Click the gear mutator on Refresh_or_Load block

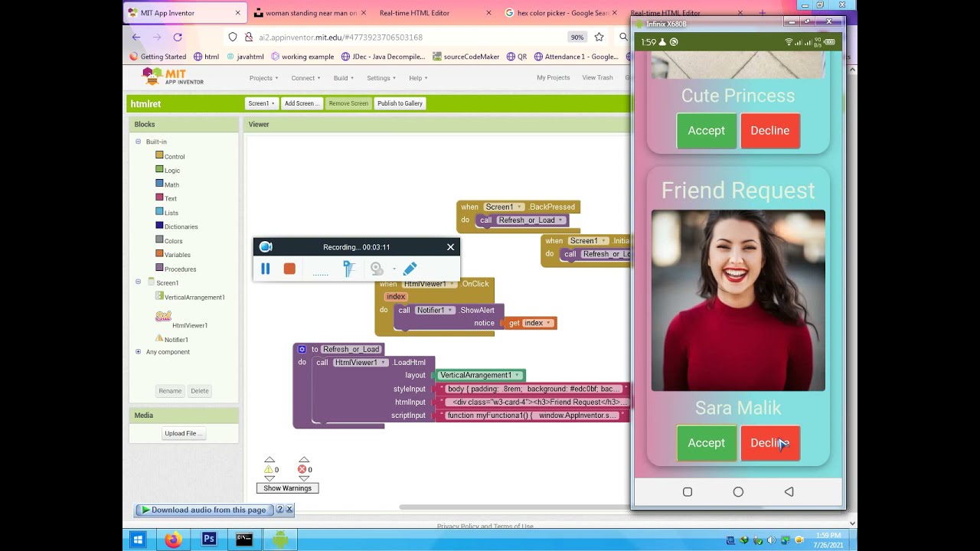point(302,349)
